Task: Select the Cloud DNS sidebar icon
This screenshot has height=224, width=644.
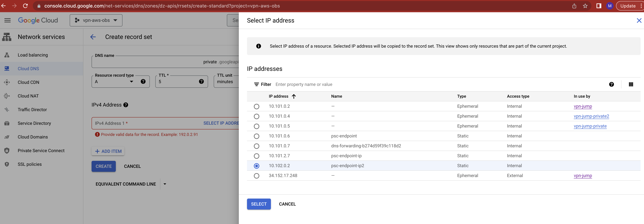Action: click(x=7, y=68)
